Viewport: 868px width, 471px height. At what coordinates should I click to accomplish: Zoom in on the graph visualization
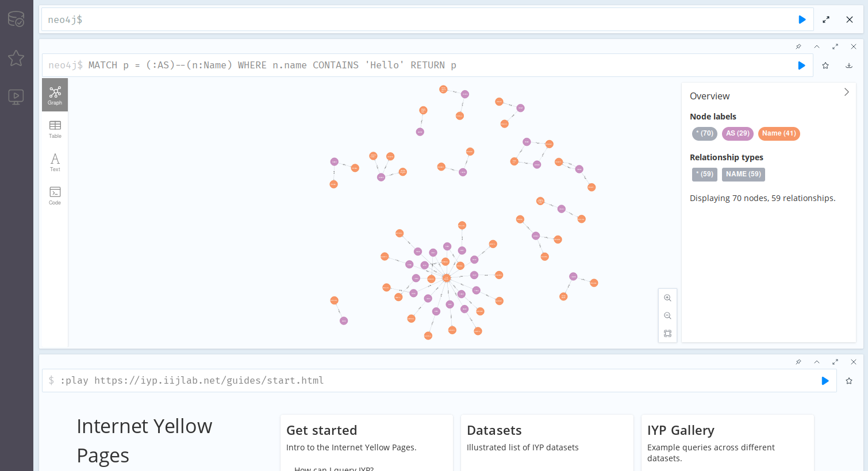(x=667, y=298)
